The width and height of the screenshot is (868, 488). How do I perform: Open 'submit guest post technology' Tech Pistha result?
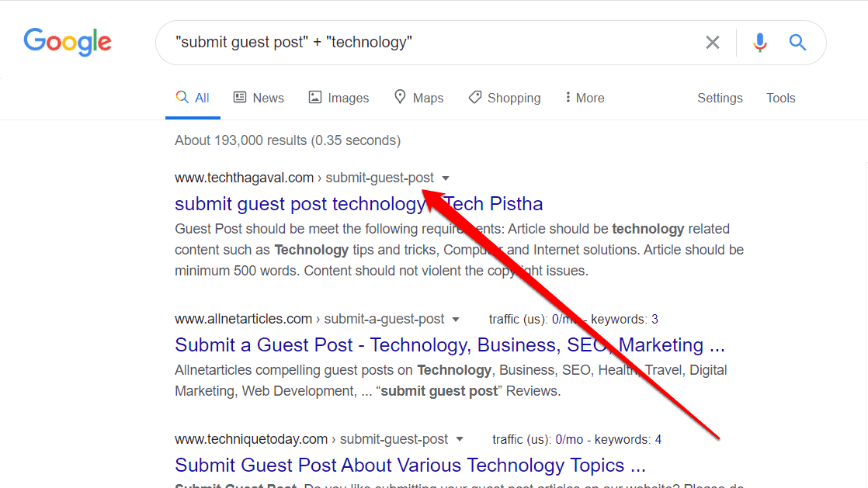(359, 203)
